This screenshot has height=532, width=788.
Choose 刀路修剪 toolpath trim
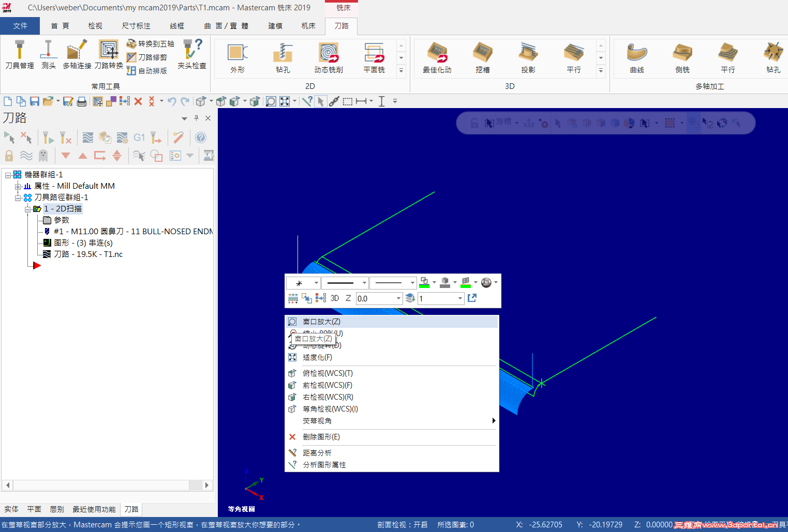tap(147, 57)
